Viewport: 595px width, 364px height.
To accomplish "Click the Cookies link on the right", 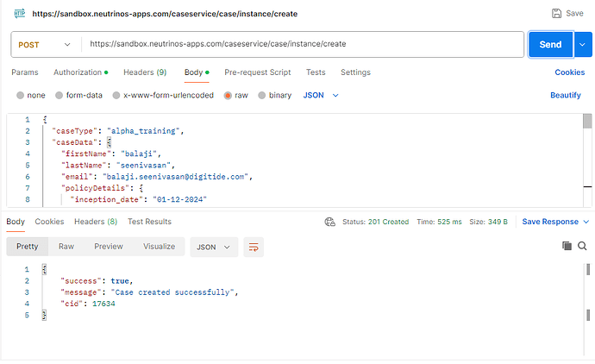I will 570,72.
